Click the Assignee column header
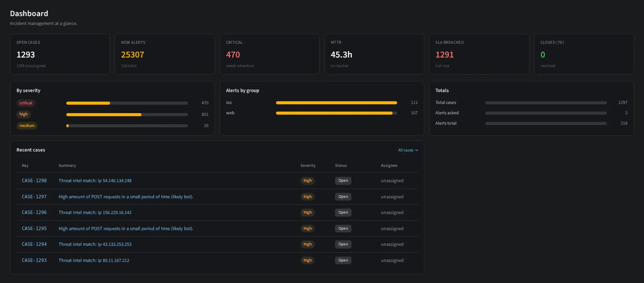Viewport: 644px width, 283px height. (389, 165)
